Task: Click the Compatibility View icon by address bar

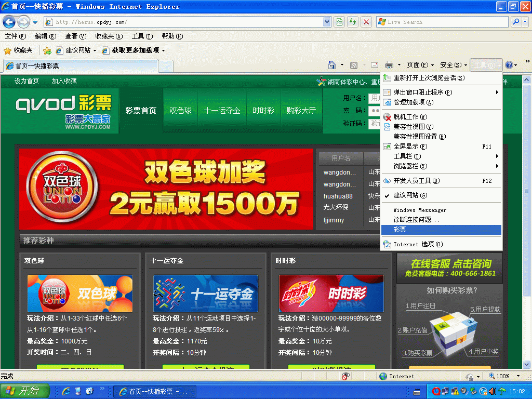Action: [339, 22]
